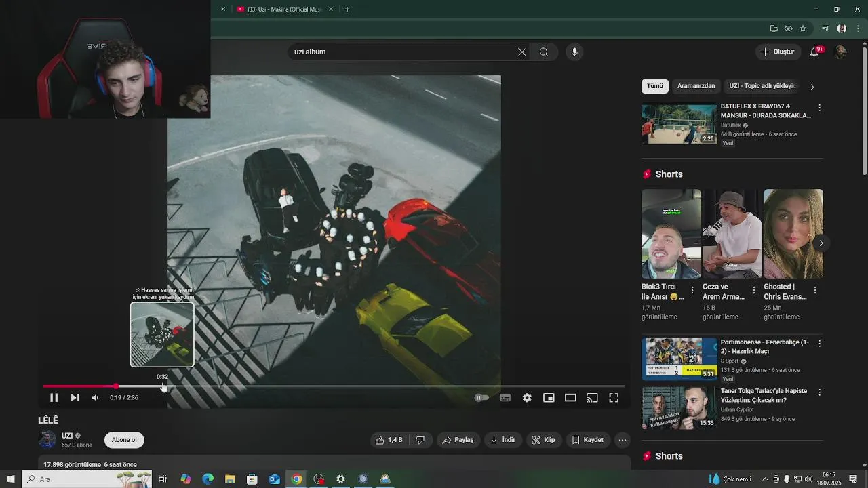Open more actions three-dot menu under video

click(623, 440)
